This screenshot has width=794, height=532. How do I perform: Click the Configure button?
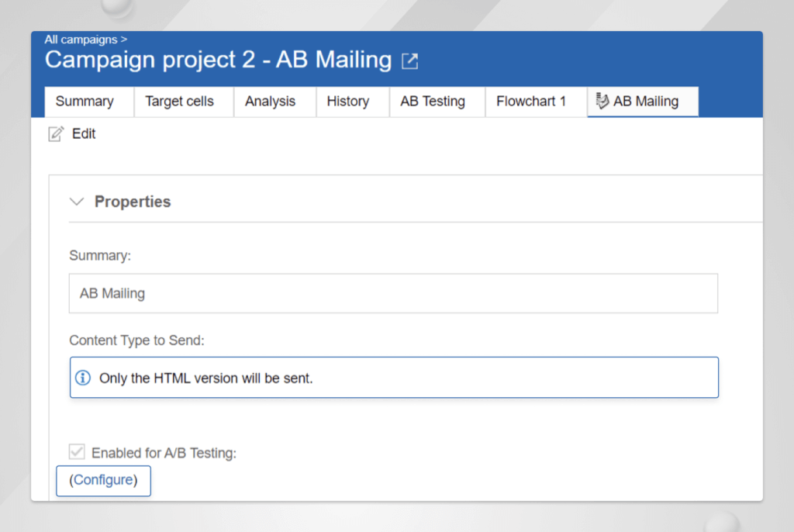[x=103, y=480]
